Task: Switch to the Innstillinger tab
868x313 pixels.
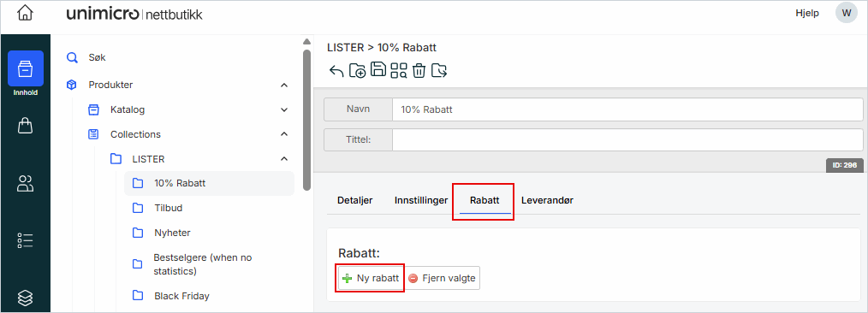Action: pos(421,200)
